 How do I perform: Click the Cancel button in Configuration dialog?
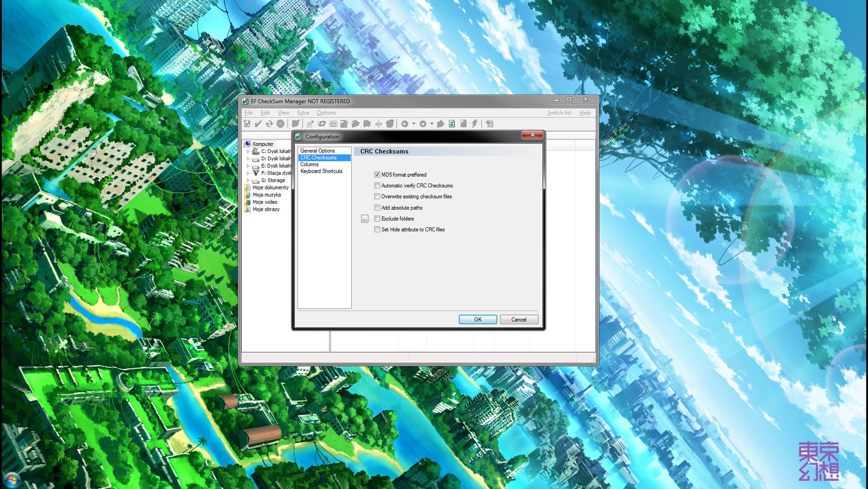pos(519,319)
